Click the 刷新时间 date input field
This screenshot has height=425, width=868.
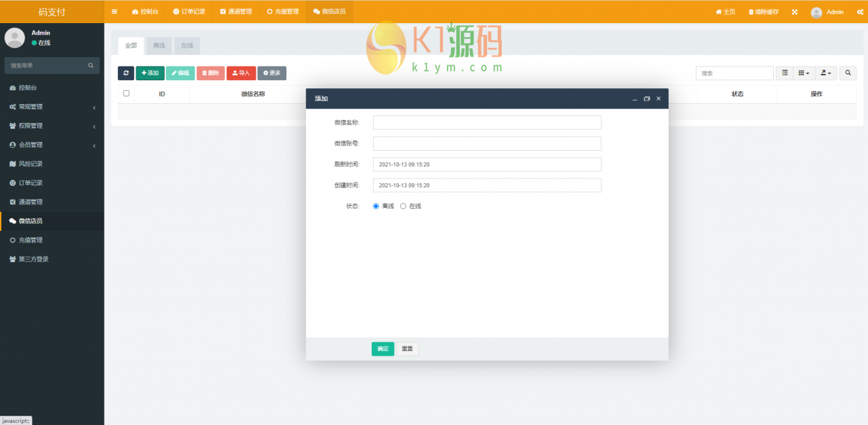(487, 164)
